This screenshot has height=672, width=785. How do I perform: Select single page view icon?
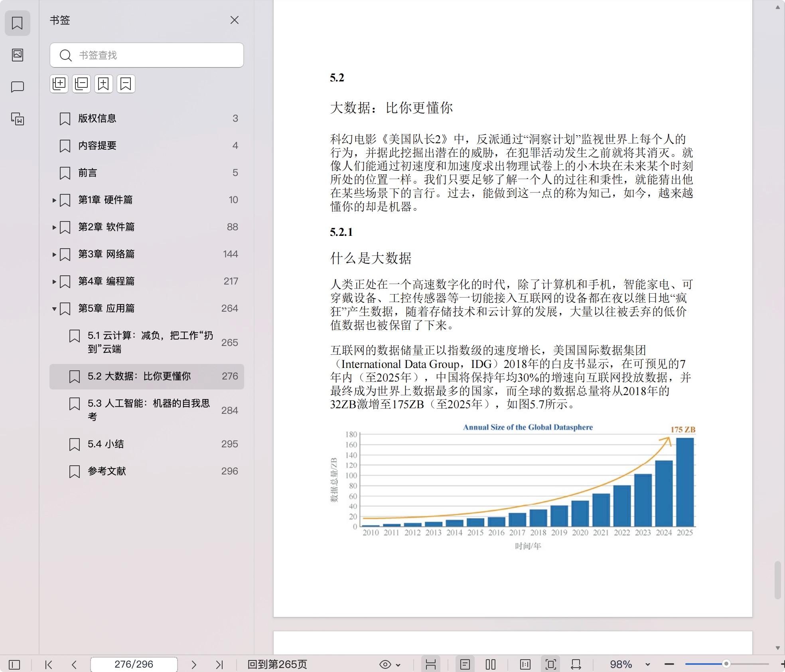click(x=465, y=664)
